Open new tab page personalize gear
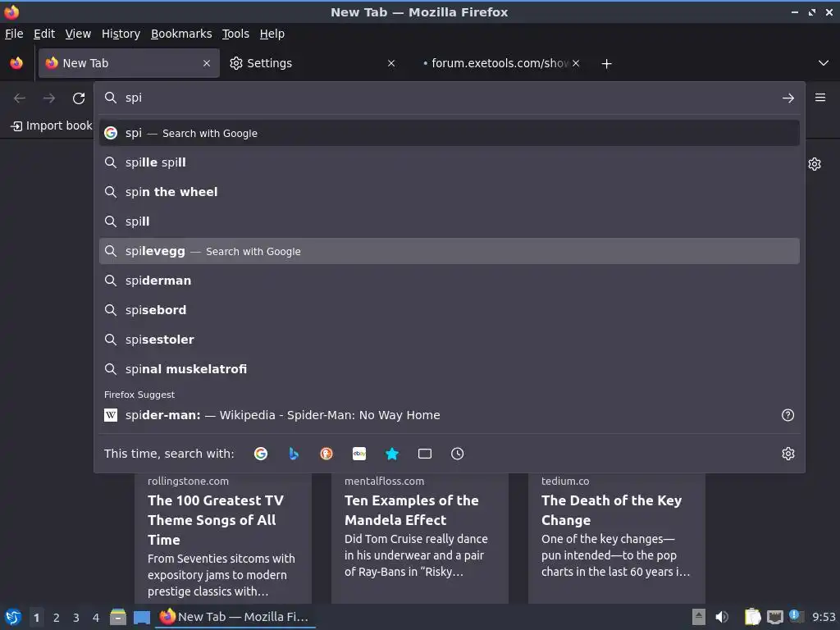The image size is (840, 630). coord(815,164)
